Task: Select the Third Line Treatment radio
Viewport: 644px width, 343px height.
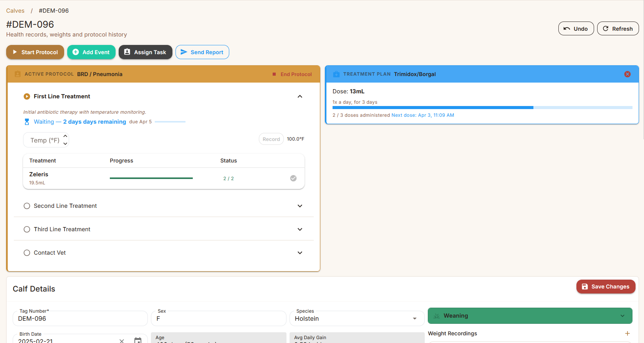Action: pyautogui.click(x=27, y=229)
